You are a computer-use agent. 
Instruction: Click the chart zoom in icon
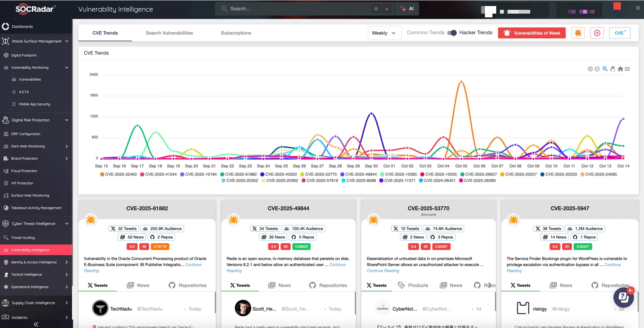[590, 69]
